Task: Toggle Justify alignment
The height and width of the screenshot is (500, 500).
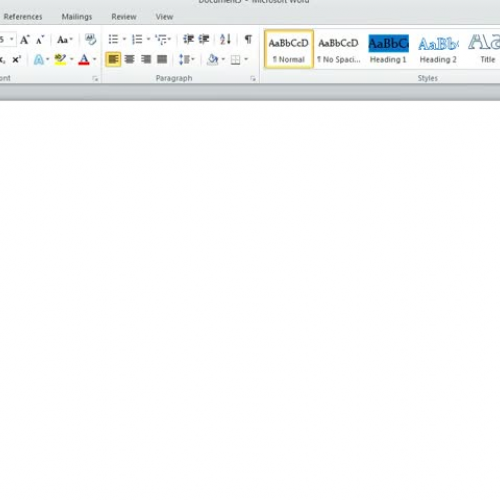Action: [x=162, y=60]
